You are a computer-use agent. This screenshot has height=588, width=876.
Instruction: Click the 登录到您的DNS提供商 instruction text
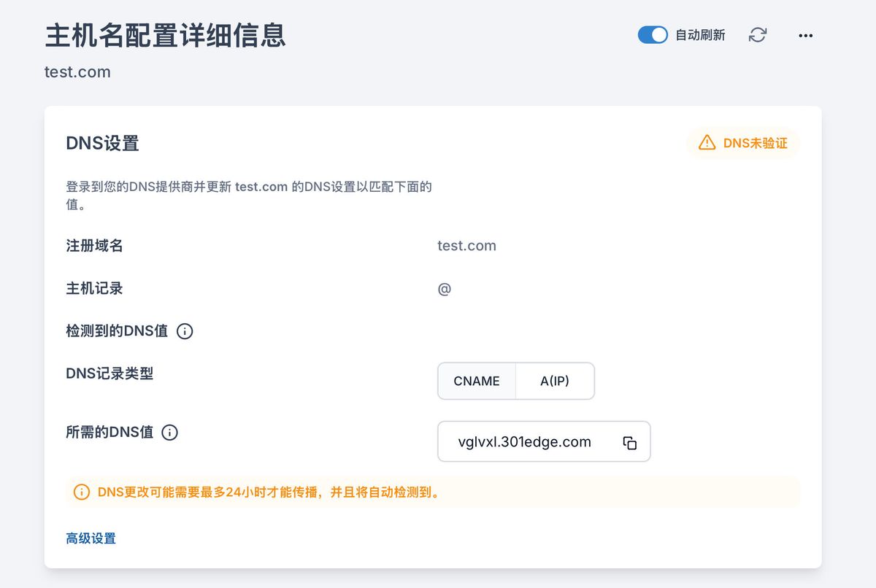pyautogui.click(x=249, y=196)
